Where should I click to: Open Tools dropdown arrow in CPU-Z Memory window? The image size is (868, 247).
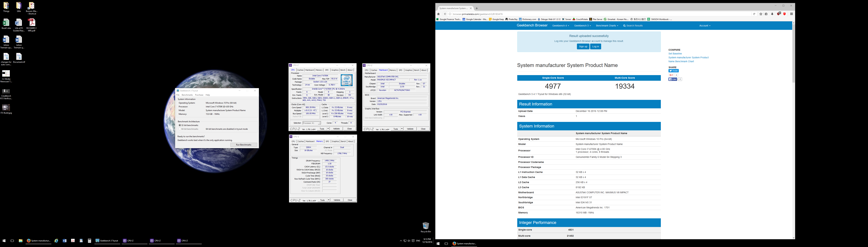click(329, 200)
